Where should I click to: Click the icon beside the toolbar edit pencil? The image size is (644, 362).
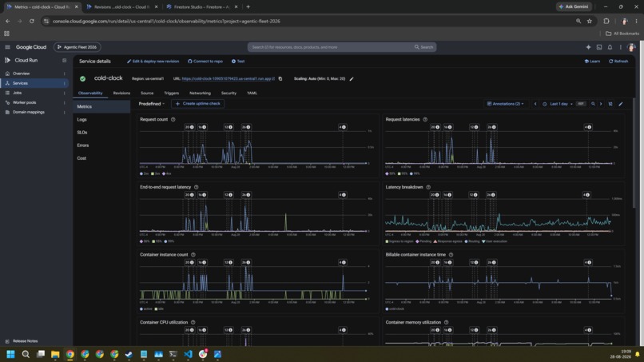tap(610, 104)
